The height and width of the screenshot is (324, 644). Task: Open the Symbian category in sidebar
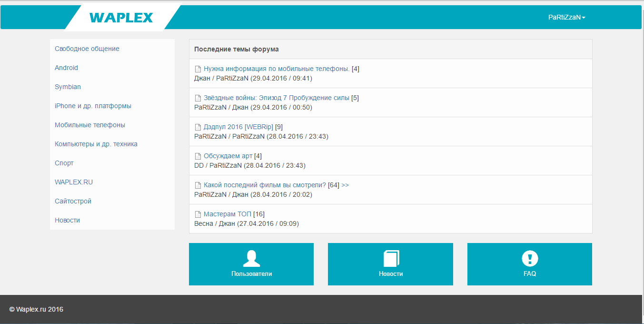click(68, 87)
